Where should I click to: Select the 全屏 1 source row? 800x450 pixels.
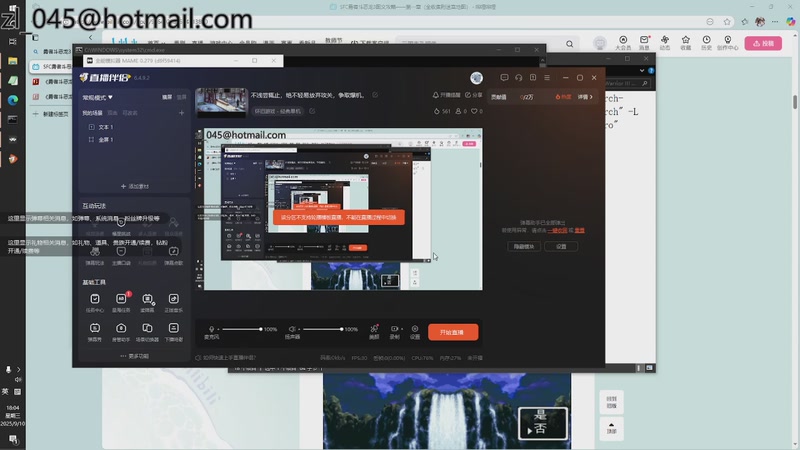tap(135, 139)
